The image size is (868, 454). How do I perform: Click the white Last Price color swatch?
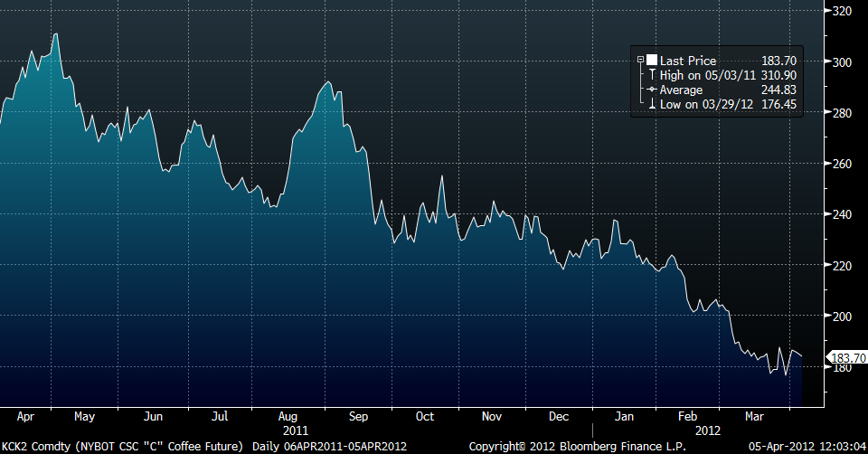[x=651, y=61]
